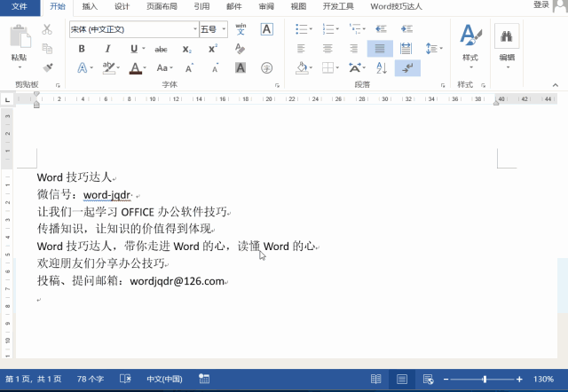This screenshot has width=568, height=392.
Task: Switch to Web Layout view
Action: pos(428,379)
